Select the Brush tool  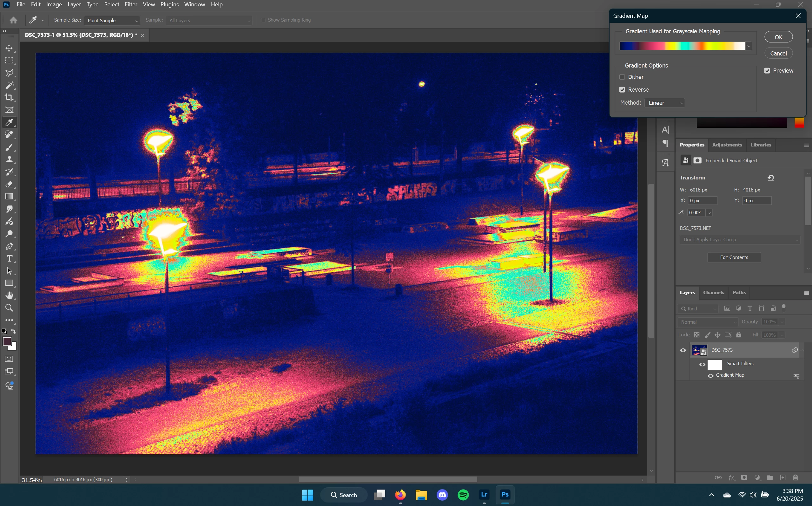click(x=10, y=147)
